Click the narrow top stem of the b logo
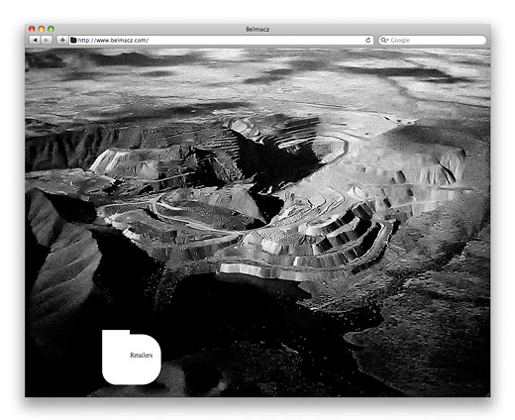Screen dimensions: 515x420 coord(116,332)
